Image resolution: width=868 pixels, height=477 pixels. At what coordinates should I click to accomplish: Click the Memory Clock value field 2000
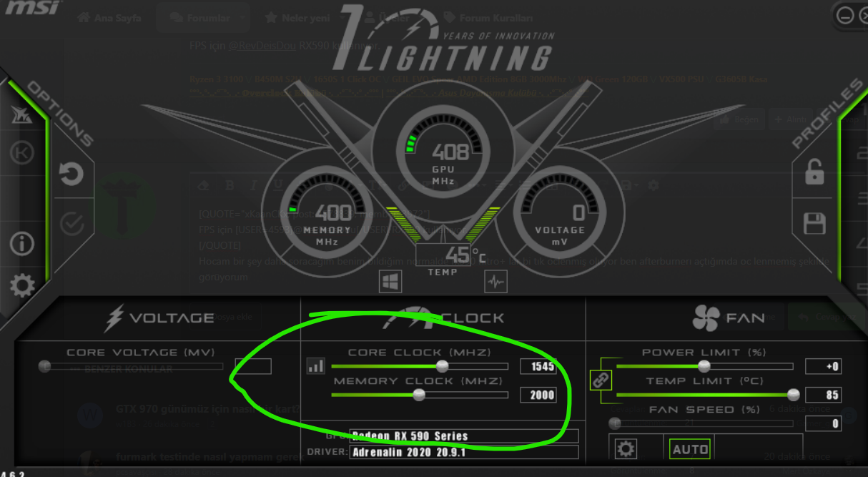538,395
